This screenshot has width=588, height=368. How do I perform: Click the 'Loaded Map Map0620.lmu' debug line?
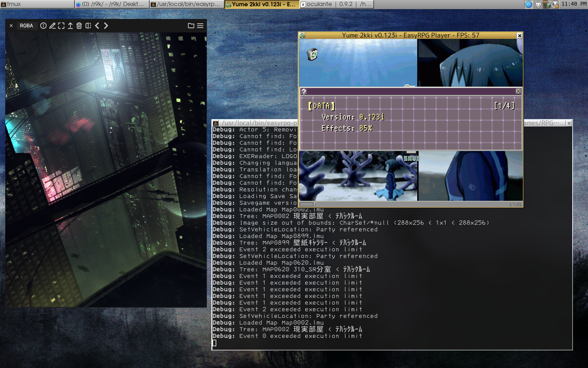(268, 263)
